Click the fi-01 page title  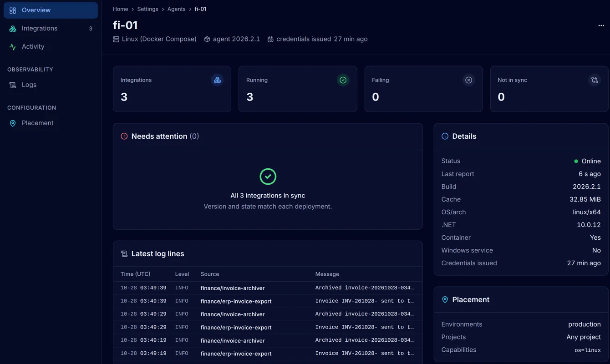(x=125, y=25)
